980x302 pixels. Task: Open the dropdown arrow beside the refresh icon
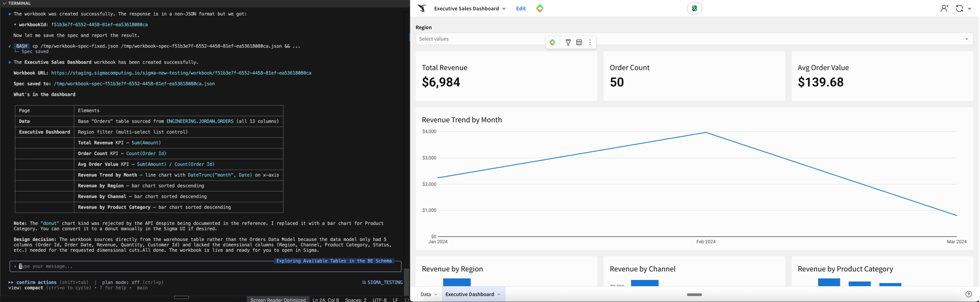[x=969, y=9]
